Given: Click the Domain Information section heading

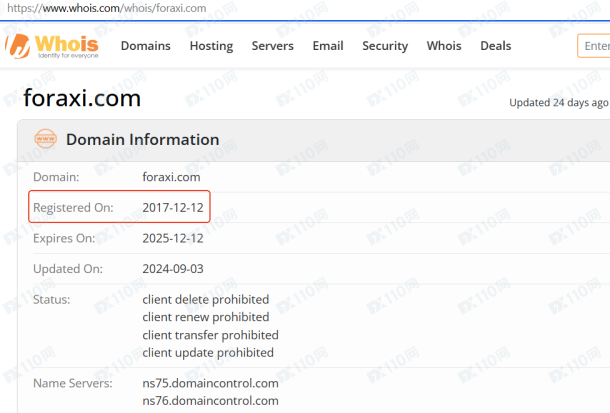Looking at the screenshot, I should click(x=142, y=139).
